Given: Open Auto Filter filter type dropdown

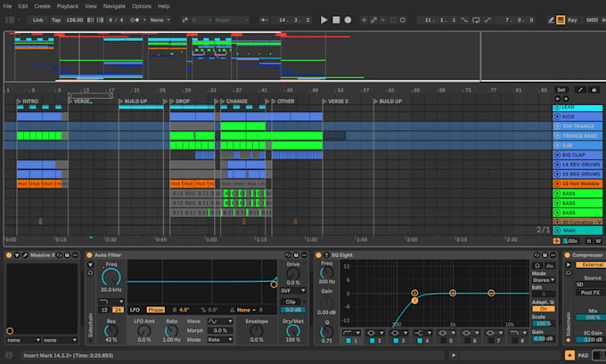Looking at the screenshot, I should [x=111, y=301].
